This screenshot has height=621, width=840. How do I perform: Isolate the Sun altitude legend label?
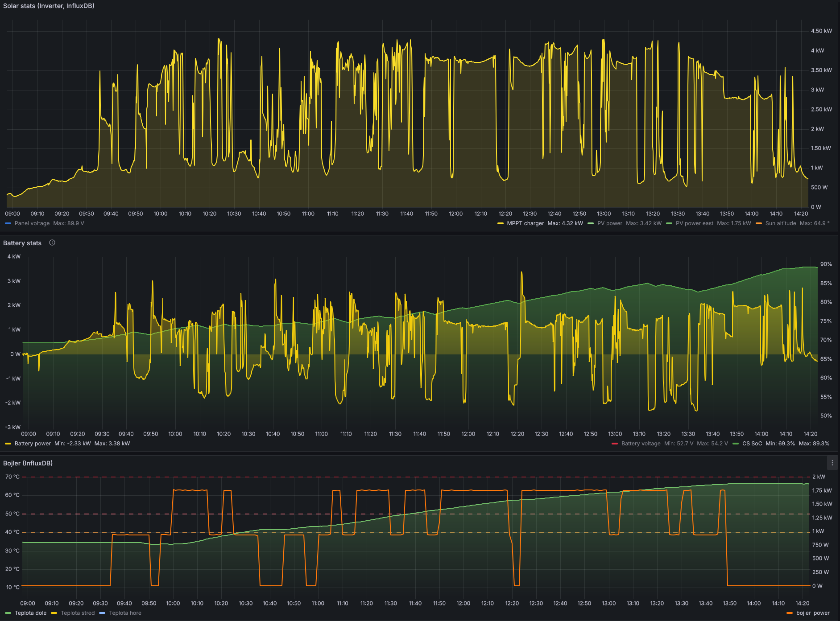(x=780, y=223)
